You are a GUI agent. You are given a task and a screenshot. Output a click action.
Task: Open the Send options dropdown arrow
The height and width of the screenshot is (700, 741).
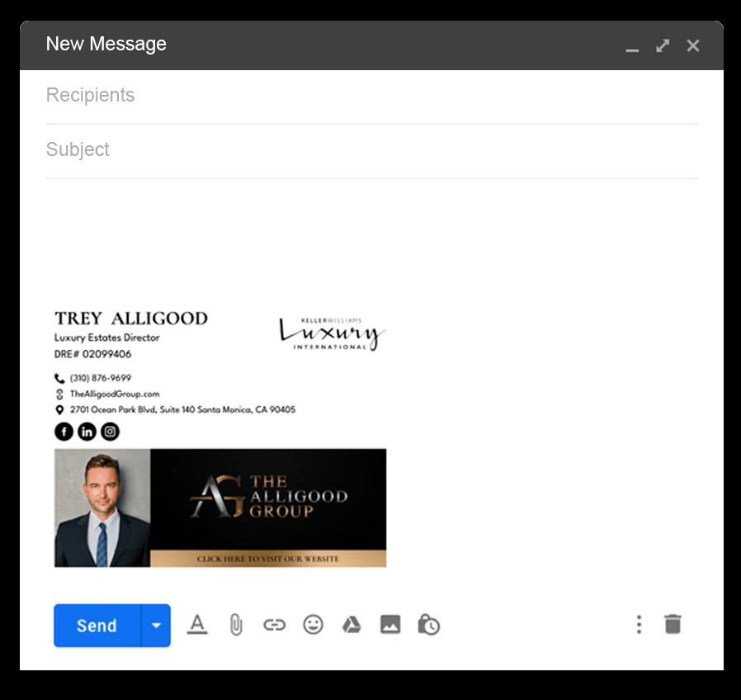(156, 626)
